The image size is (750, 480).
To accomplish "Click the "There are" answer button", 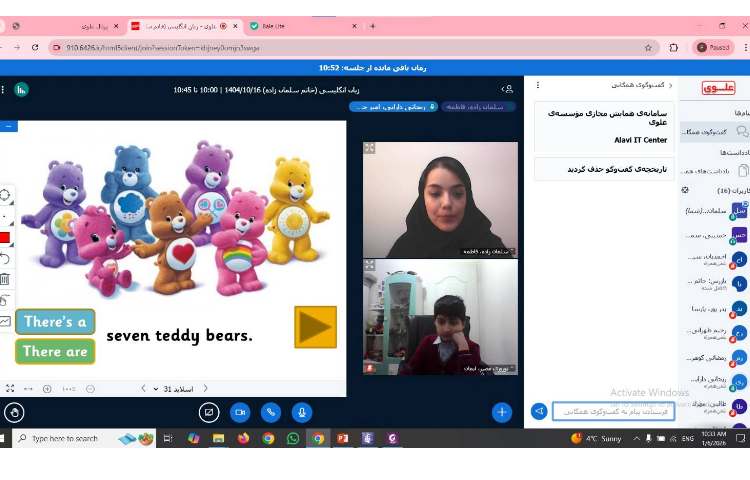I will pyautogui.click(x=55, y=351).
